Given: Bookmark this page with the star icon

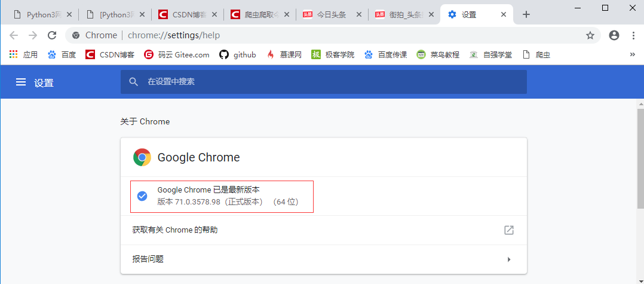Looking at the screenshot, I should point(590,35).
